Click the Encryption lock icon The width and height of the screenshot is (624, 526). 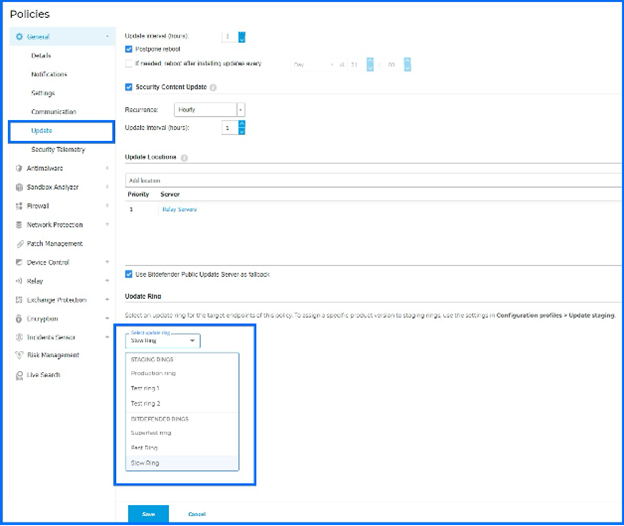19,319
